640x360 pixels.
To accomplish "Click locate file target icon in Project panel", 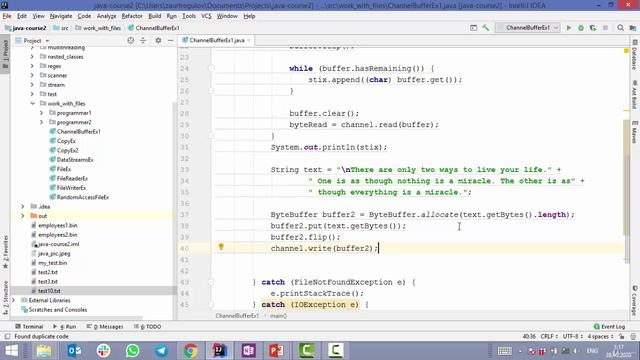I will pos(130,40).
